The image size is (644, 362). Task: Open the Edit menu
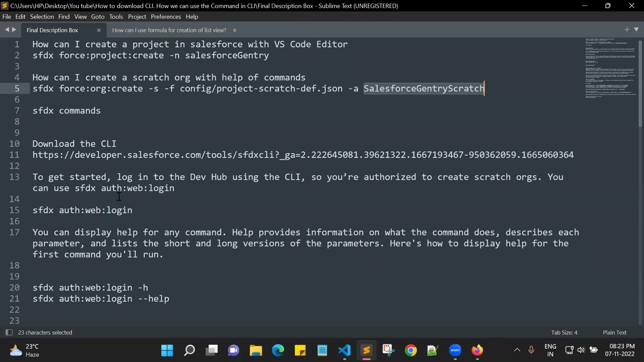click(x=20, y=17)
